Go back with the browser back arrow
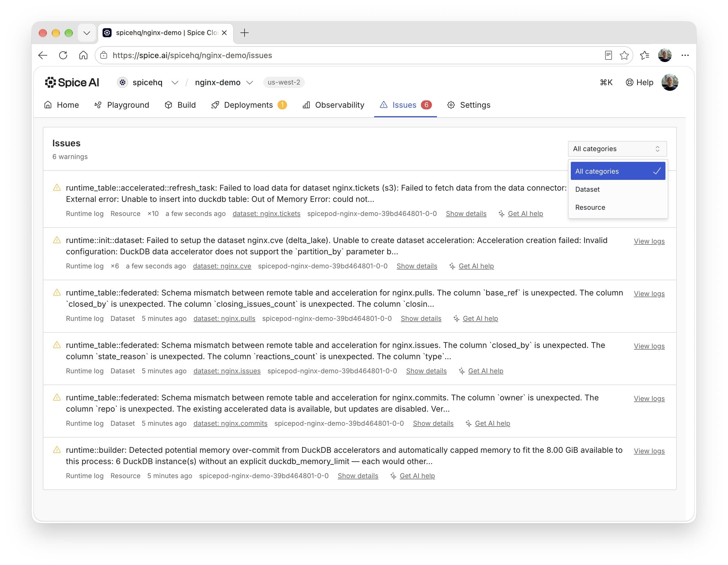 (x=43, y=55)
